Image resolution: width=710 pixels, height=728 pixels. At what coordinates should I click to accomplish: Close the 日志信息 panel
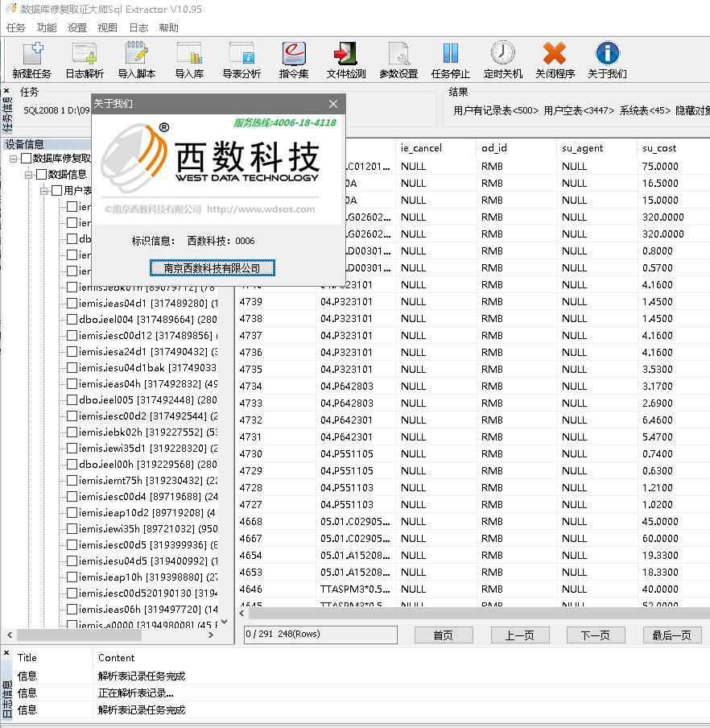[x=6, y=653]
